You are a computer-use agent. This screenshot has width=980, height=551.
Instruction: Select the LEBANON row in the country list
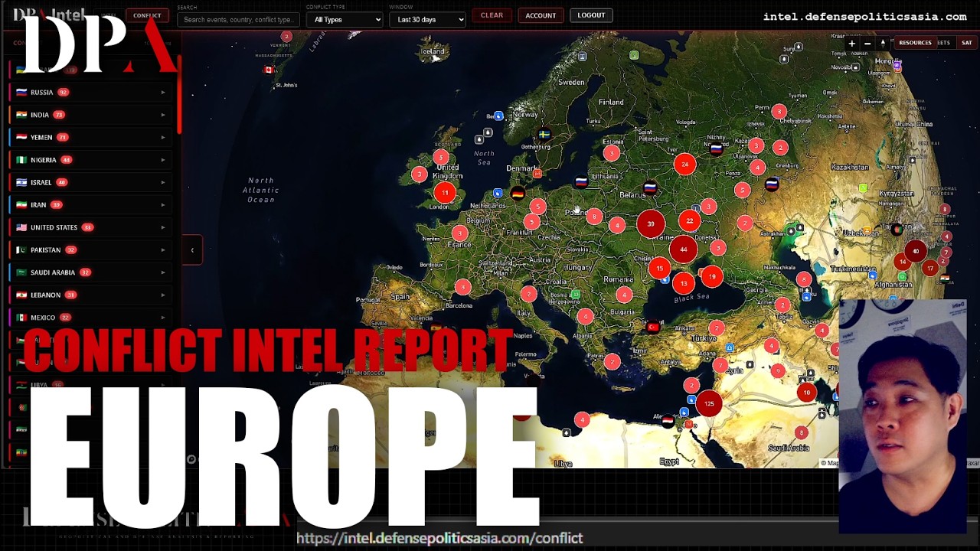pos(90,295)
